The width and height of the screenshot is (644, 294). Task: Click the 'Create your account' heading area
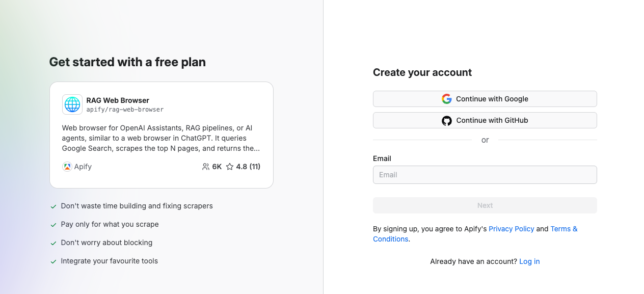(422, 72)
